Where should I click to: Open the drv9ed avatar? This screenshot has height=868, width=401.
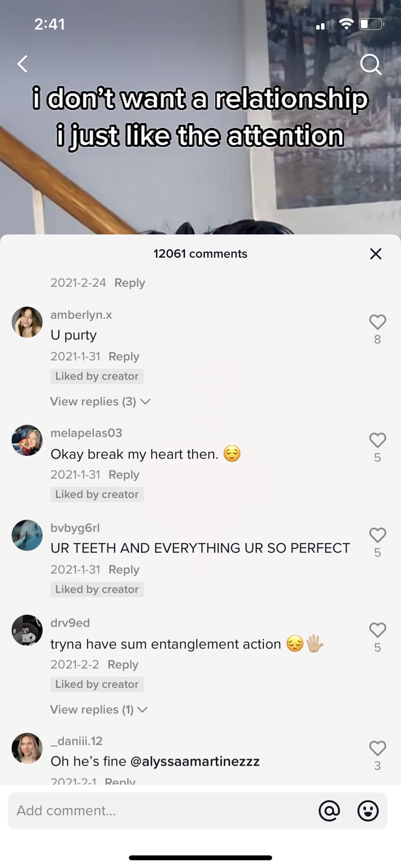(x=27, y=630)
